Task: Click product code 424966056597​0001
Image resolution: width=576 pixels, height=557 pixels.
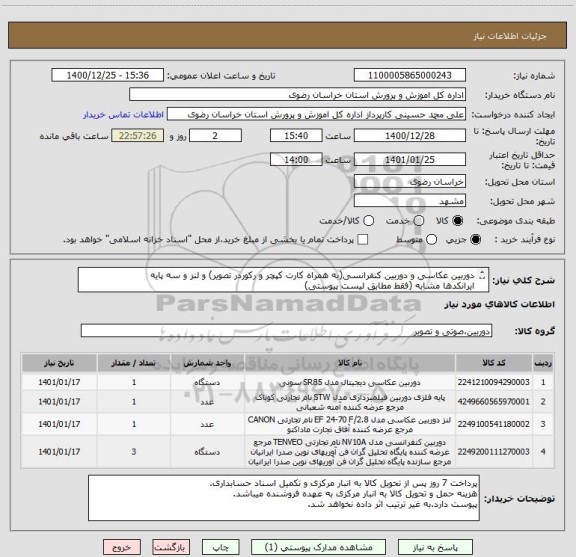Action: [494, 402]
